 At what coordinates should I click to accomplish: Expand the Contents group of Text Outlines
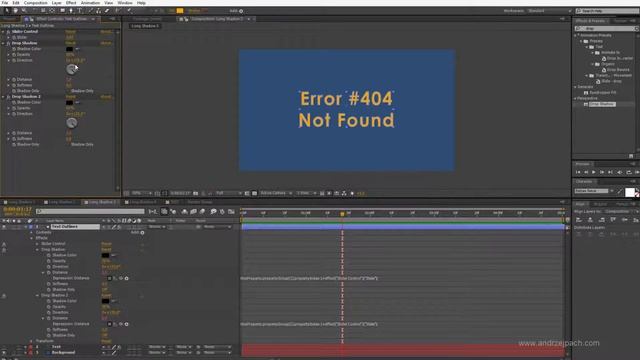click(31, 232)
